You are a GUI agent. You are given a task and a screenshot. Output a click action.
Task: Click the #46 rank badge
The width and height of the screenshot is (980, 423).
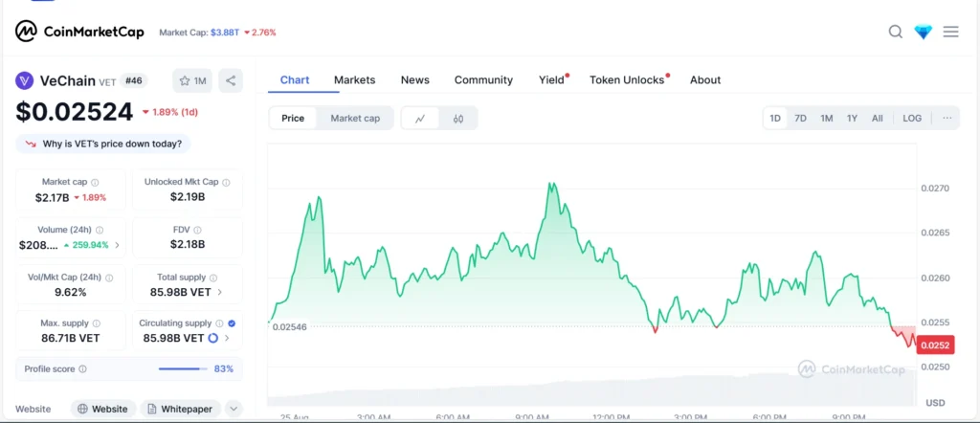click(x=134, y=80)
